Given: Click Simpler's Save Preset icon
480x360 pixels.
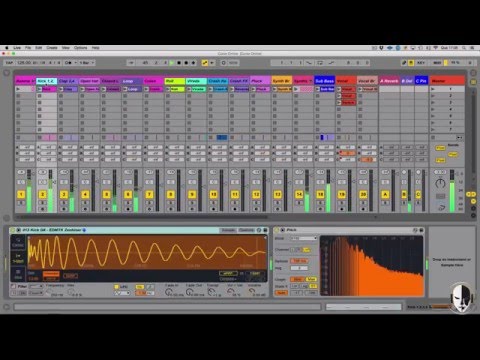Looking at the screenshot, I should point(265,230).
